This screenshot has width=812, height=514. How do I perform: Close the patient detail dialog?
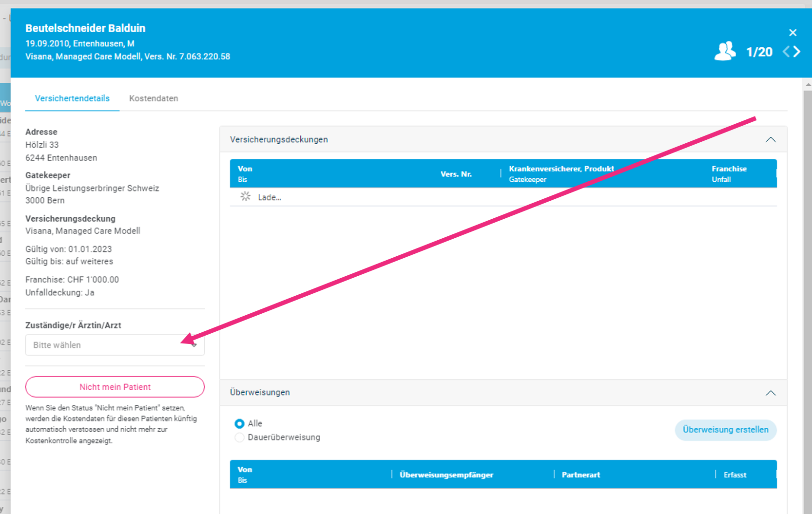tap(793, 33)
